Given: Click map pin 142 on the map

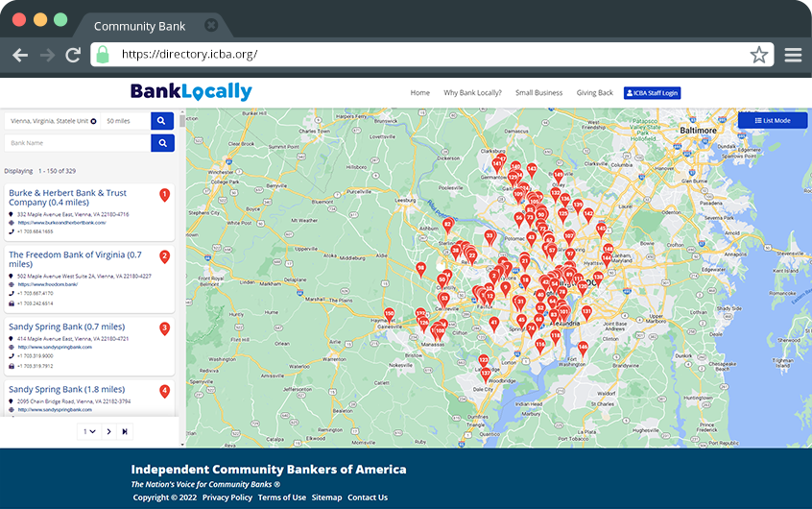Looking at the screenshot, I should 588,214.
